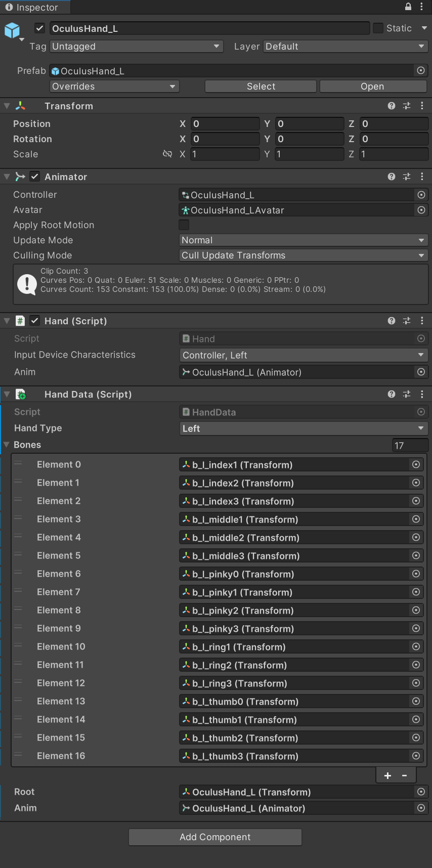Open Hand Data more options menu
This screenshot has width=432, height=868.
(x=422, y=394)
